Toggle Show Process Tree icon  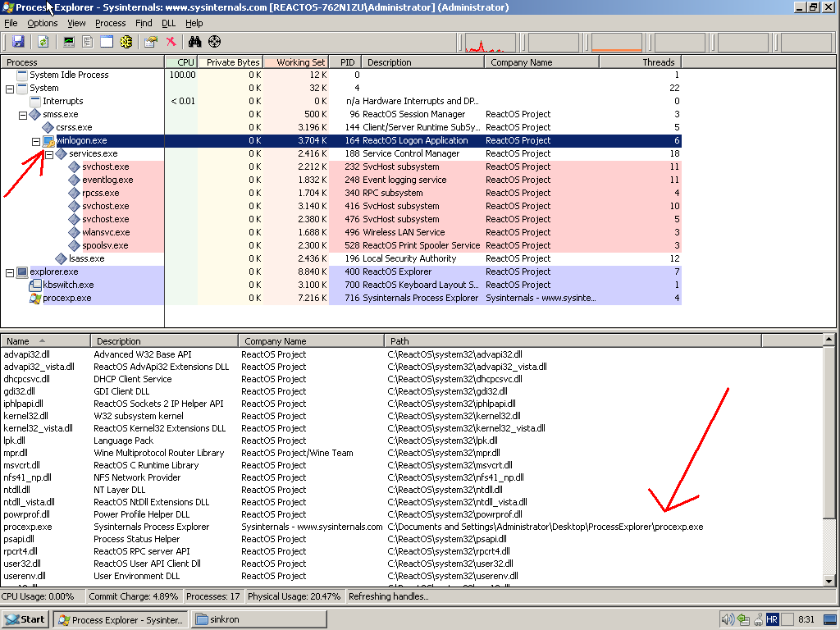[x=88, y=42]
